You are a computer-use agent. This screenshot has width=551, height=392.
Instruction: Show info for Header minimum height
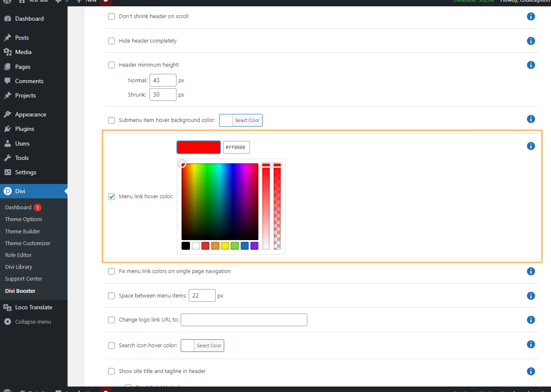click(x=531, y=65)
